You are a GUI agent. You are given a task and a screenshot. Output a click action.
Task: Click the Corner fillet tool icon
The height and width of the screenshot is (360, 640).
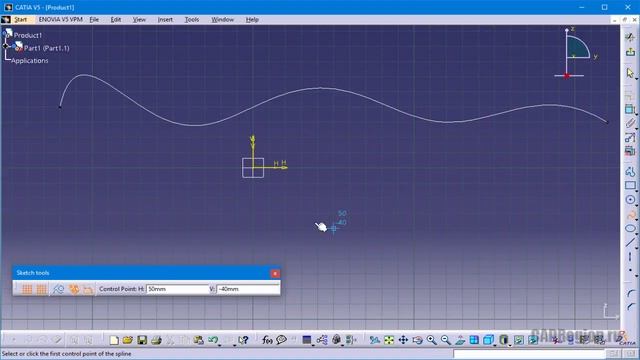(x=630, y=294)
